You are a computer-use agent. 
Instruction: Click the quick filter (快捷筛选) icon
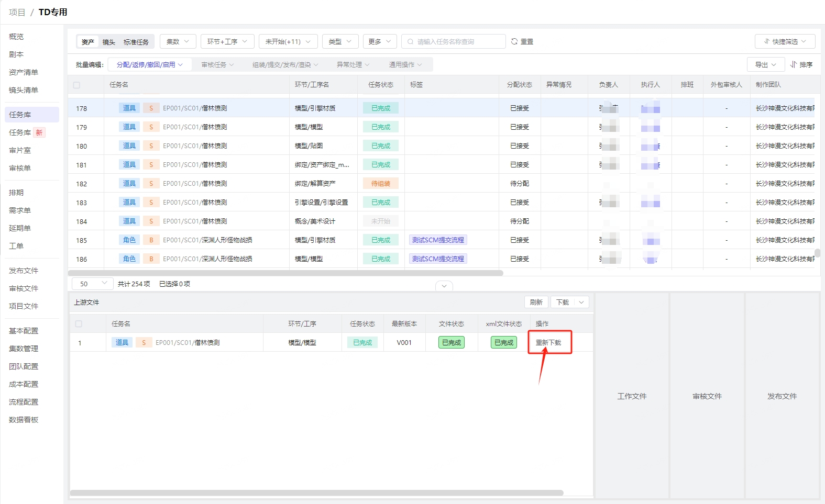767,41
